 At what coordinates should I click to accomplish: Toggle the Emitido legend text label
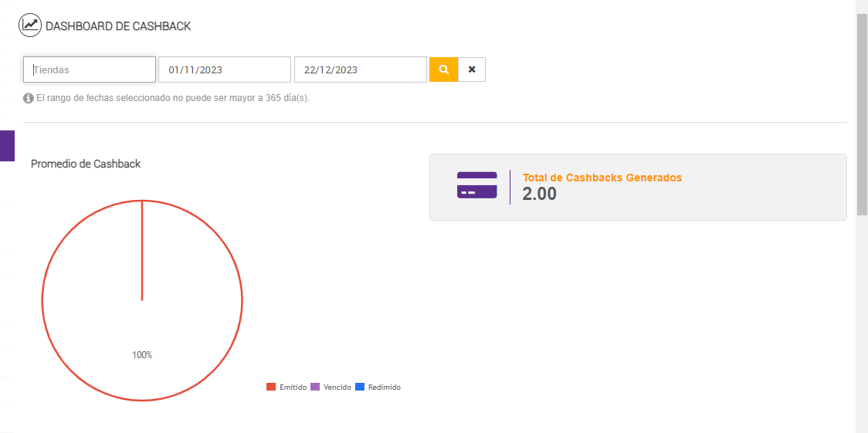click(293, 387)
